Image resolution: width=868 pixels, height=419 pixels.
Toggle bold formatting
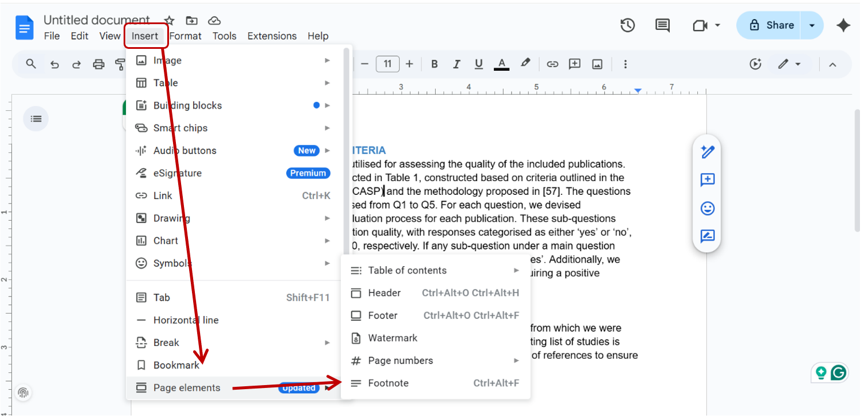pos(435,64)
